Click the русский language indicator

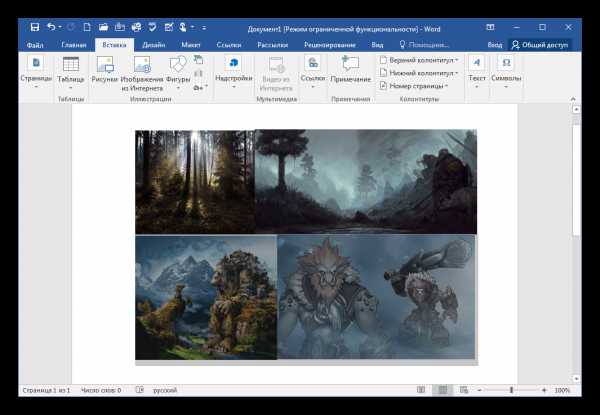(x=165, y=391)
